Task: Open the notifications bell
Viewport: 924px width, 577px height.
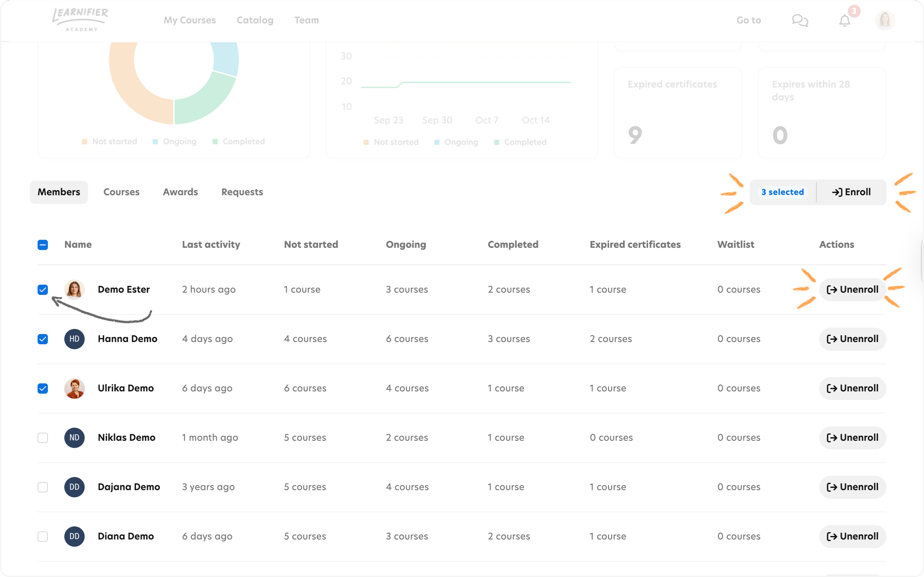Action: click(x=844, y=20)
